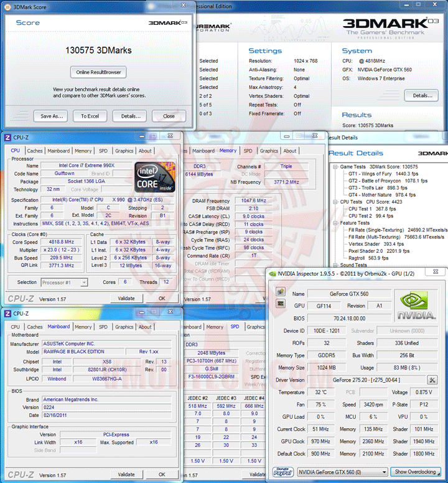This screenshot has width=448, height=483.
Task: Click Details... in the 3DMark Score dialog
Action: point(129,116)
